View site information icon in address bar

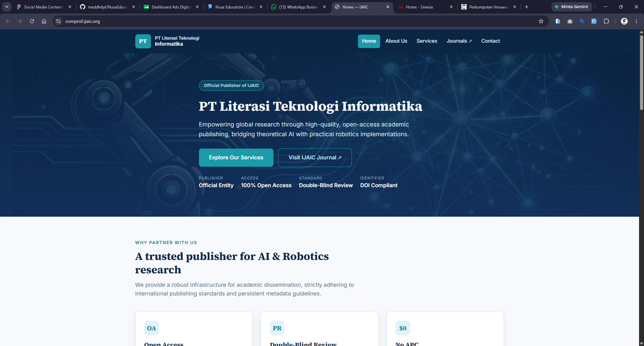point(59,21)
